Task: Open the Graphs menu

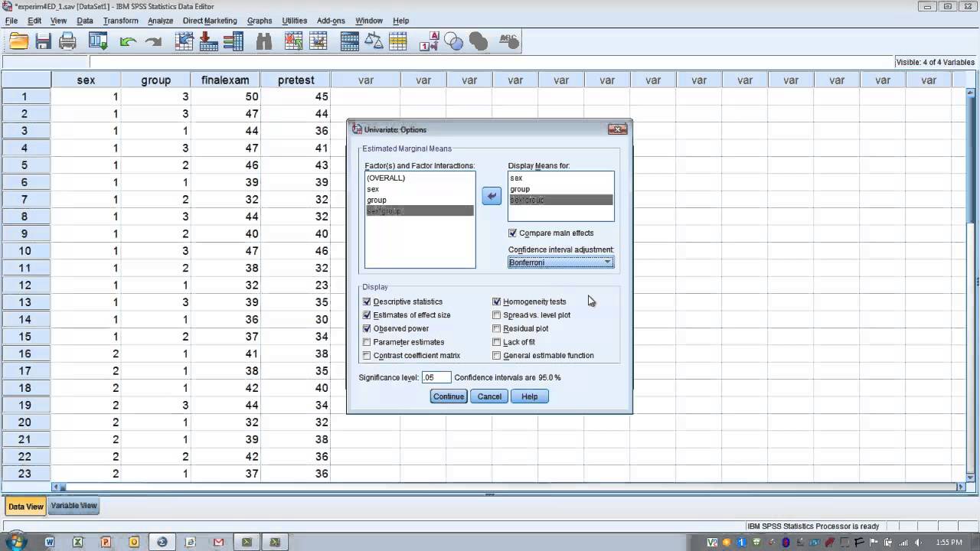Action: click(260, 21)
